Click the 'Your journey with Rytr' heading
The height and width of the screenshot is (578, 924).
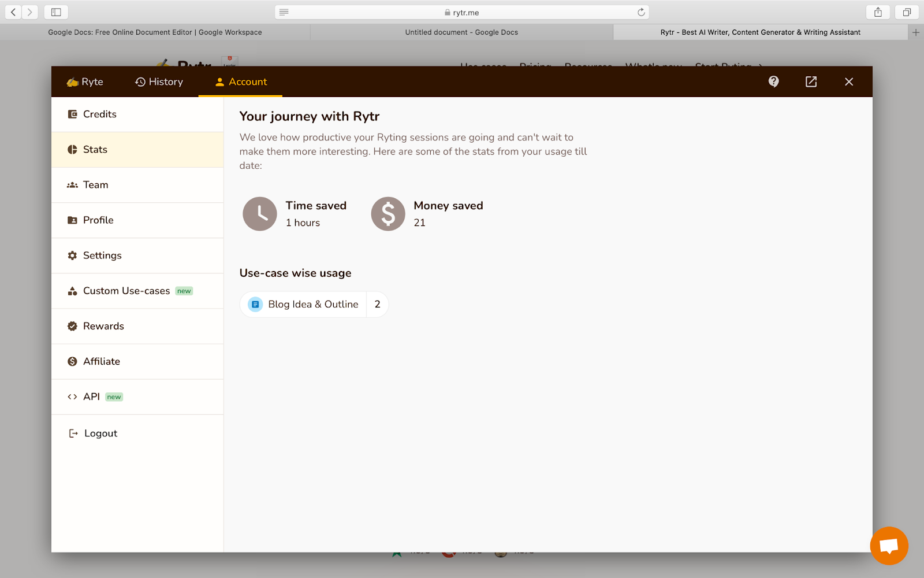point(310,116)
